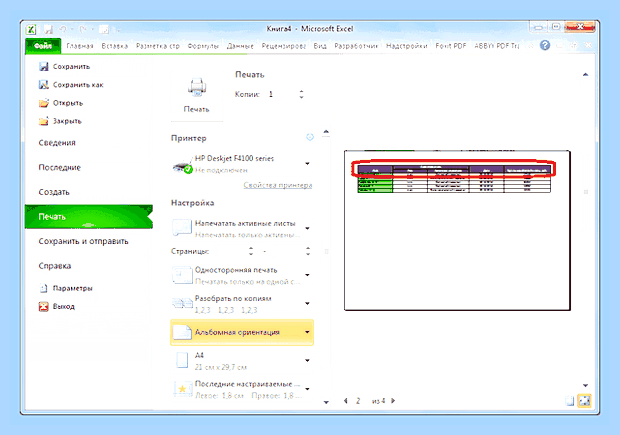Open the Сведения section
The width and height of the screenshot is (620, 435).
point(57,143)
